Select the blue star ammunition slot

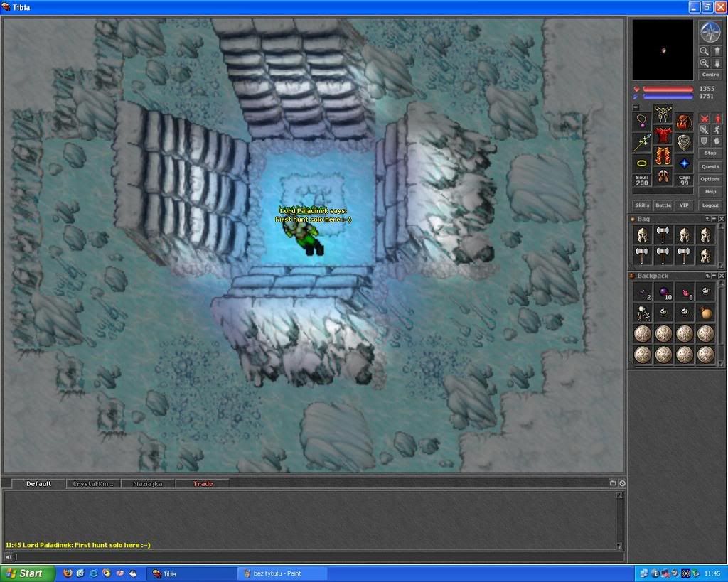684,163
